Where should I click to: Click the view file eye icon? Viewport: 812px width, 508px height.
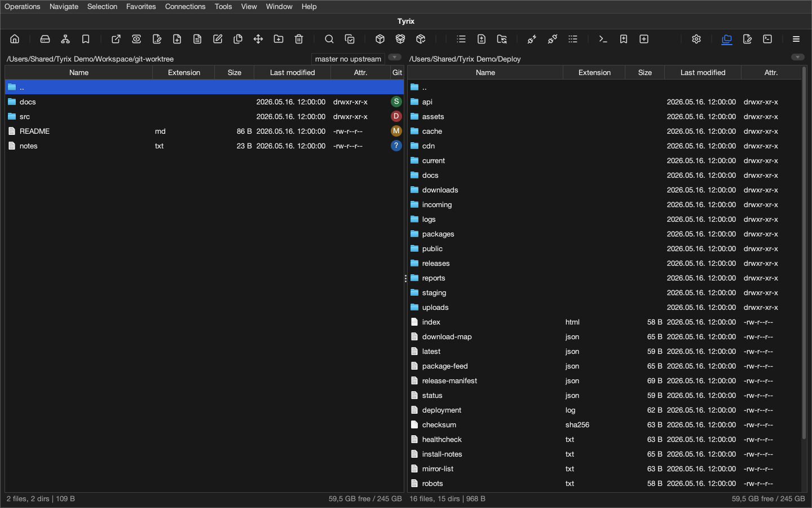(x=136, y=39)
